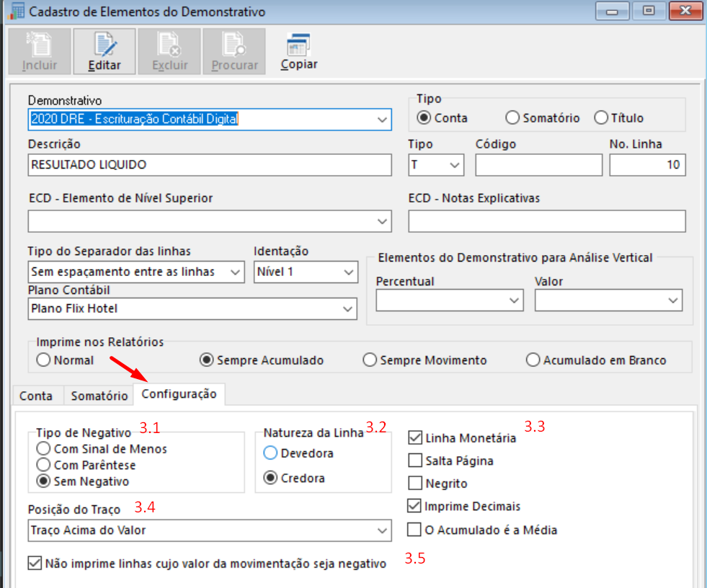Enable Negrito checkbox
This screenshot has width=707, height=588.
tap(414, 483)
